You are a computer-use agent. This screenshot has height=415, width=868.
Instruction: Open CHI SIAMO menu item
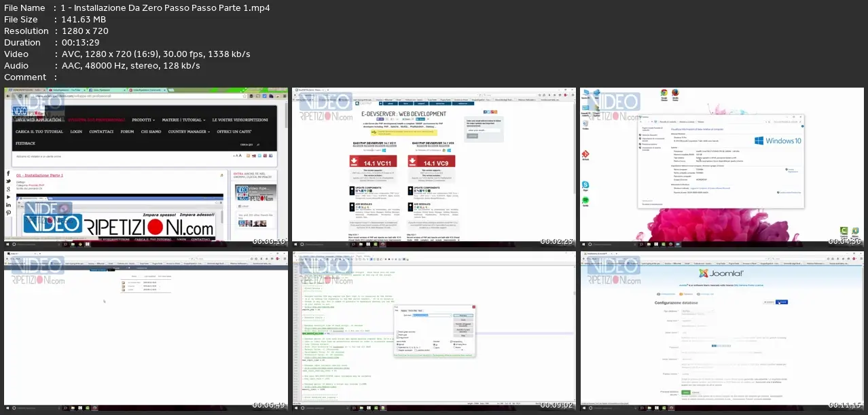[x=151, y=132]
